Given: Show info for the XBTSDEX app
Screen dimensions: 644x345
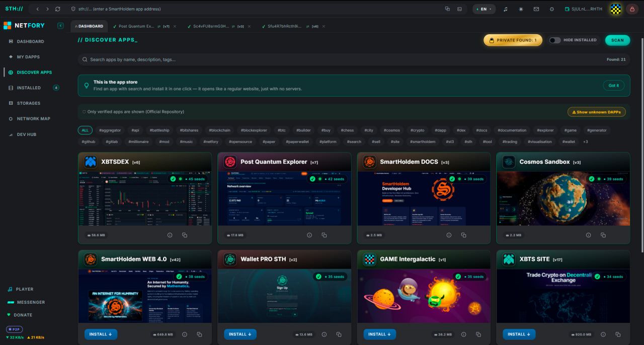Looking at the screenshot, I should coord(170,235).
